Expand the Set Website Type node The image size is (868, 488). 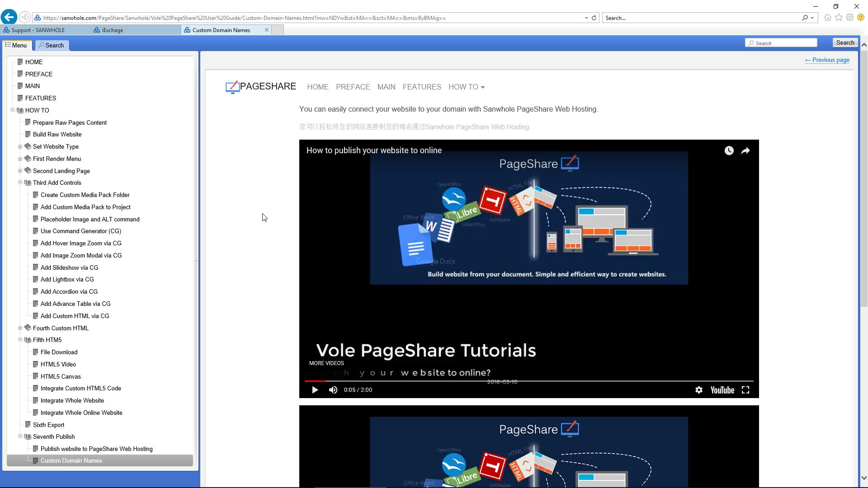pyautogui.click(x=20, y=147)
